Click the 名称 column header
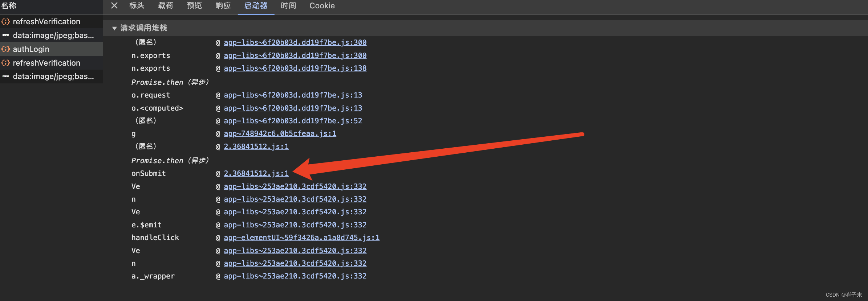Image resolution: width=868 pixels, height=301 pixels. (9, 5)
